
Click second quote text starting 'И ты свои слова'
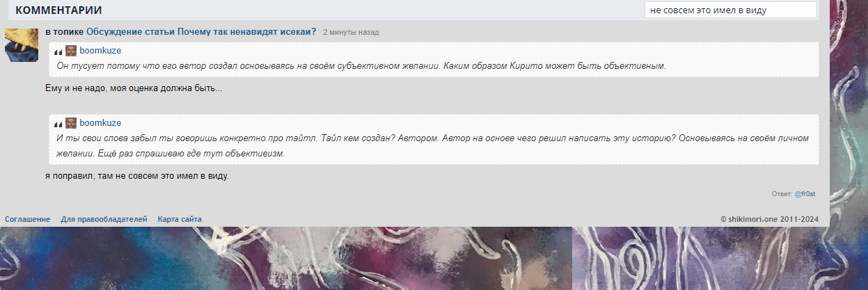tap(432, 145)
